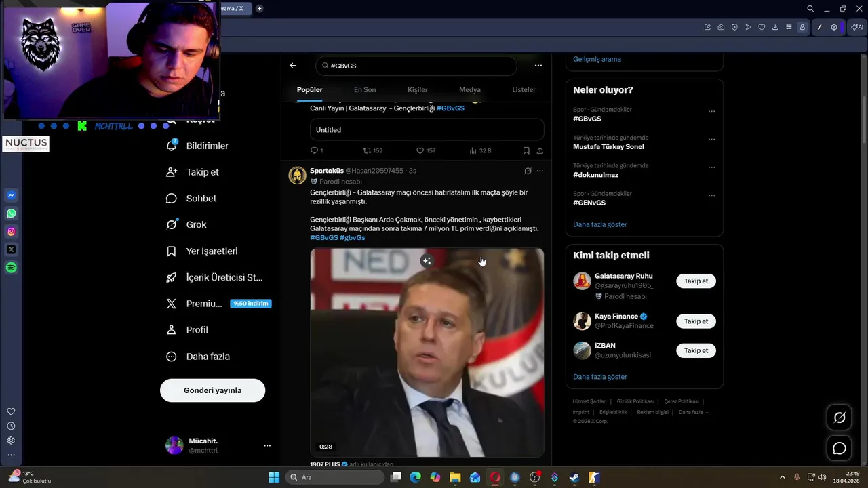This screenshot has width=868, height=488.
Task: Open File Explorer from taskbar
Action: click(455, 477)
